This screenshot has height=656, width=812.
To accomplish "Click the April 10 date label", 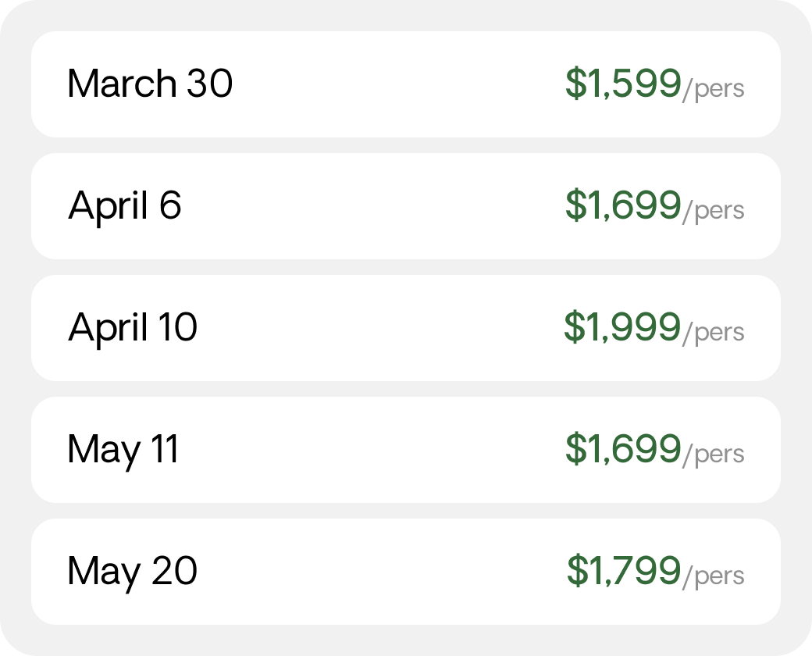I will point(133,329).
